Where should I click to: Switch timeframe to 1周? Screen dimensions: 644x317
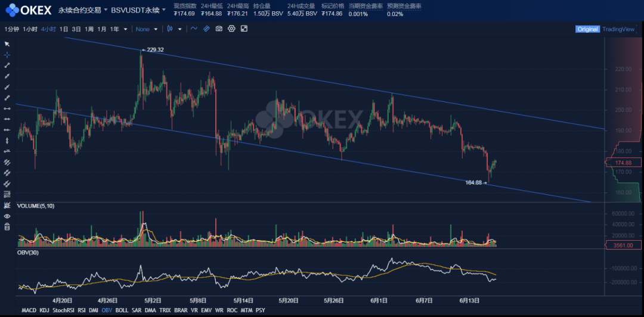tap(89, 29)
